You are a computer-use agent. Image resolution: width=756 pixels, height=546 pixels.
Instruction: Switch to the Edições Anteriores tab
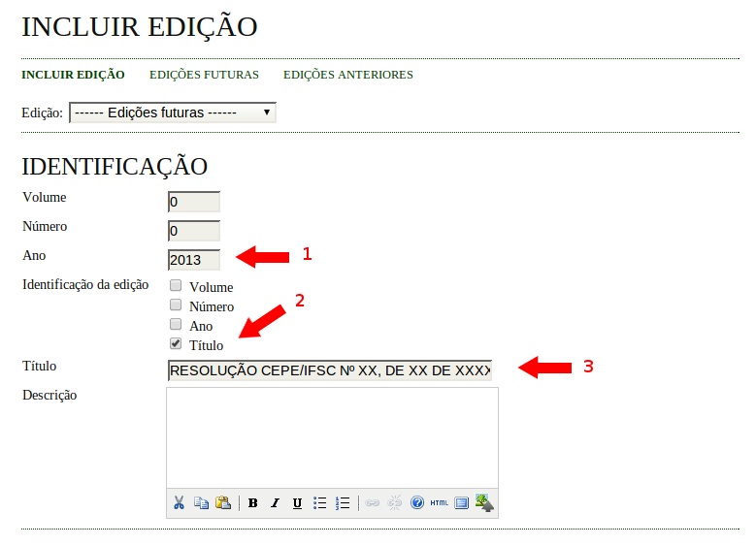click(347, 75)
